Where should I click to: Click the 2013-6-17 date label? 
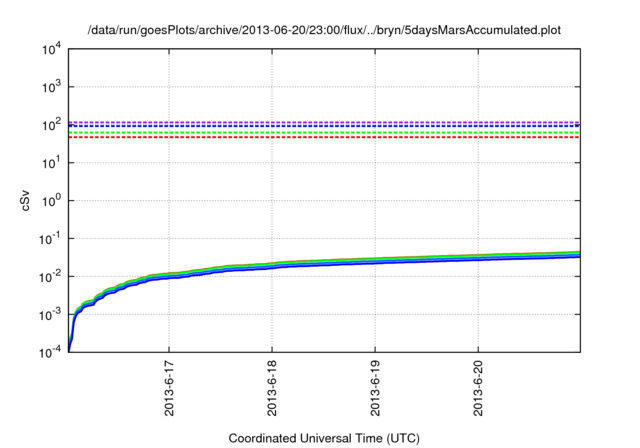169,388
